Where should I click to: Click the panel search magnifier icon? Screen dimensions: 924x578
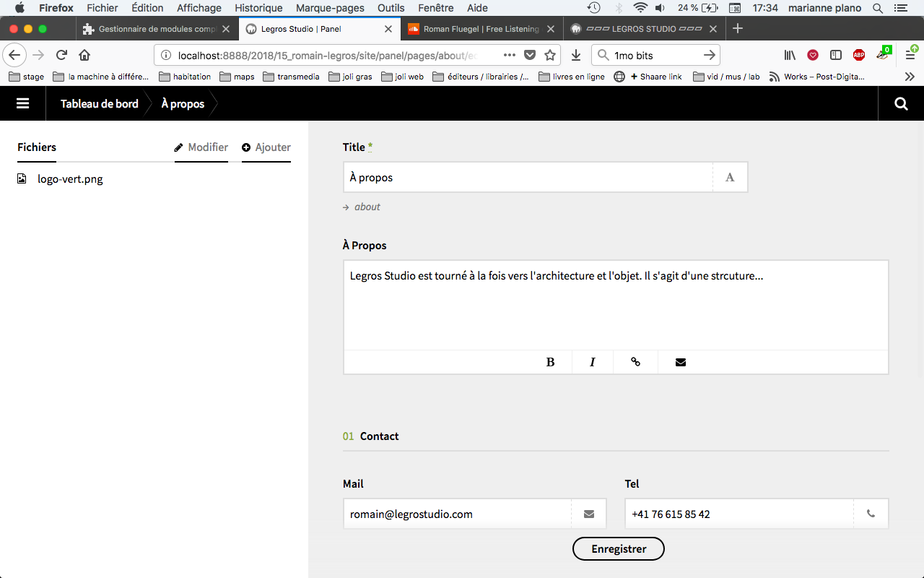[x=901, y=103]
